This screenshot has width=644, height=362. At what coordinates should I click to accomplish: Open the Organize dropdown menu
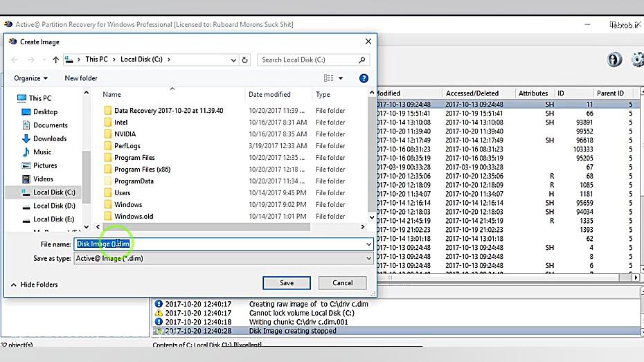pos(30,78)
